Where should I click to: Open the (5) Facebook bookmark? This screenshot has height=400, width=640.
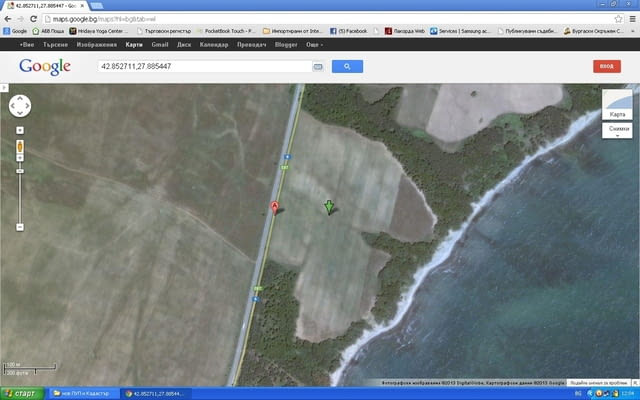353,31
